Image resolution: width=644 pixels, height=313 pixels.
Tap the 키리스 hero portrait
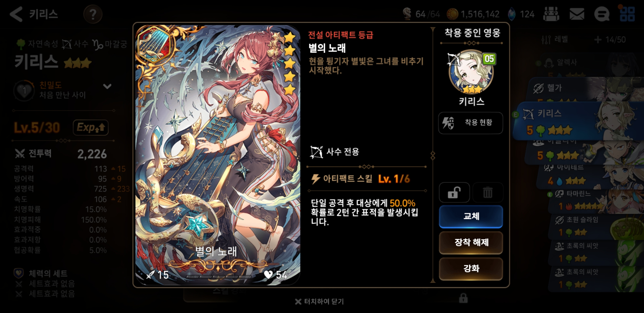point(471,72)
